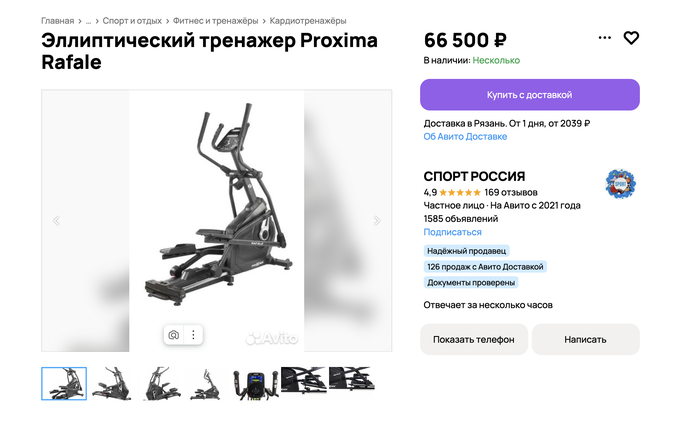This screenshot has width=700, height=428.
Task: Click the camera search icon on photo
Action: click(174, 335)
